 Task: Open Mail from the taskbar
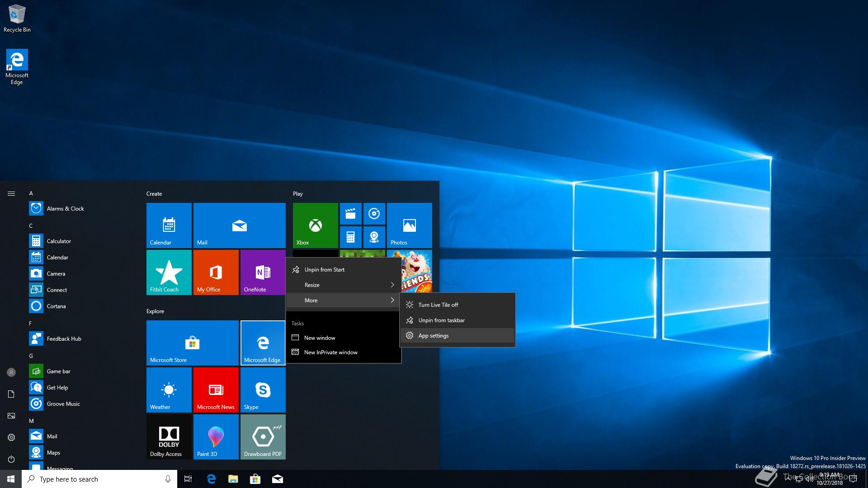(x=278, y=479)
